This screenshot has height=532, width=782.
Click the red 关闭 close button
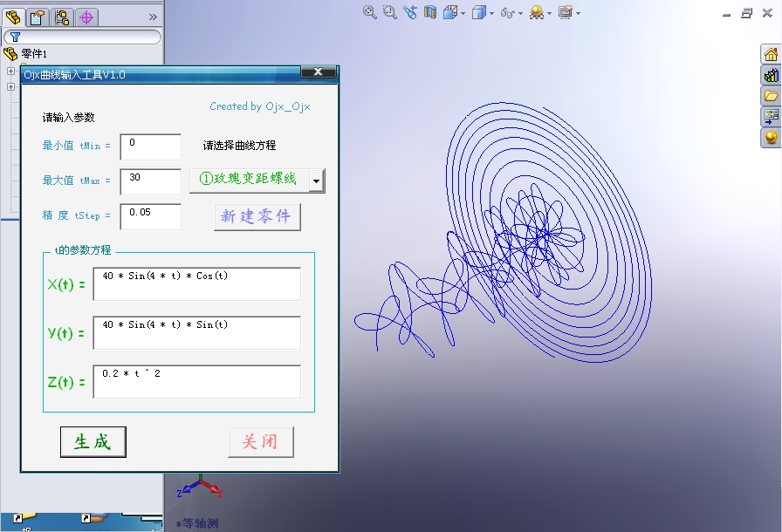(x=260, y=442)
